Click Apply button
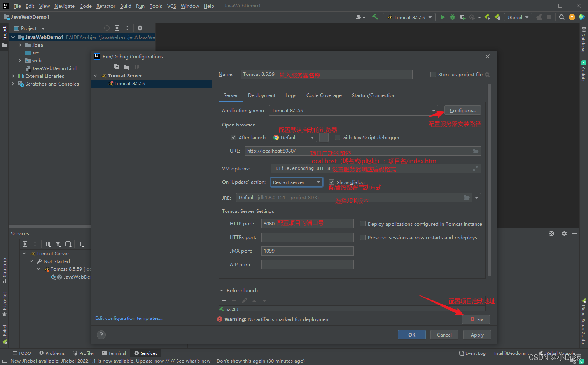 point(477,335)
